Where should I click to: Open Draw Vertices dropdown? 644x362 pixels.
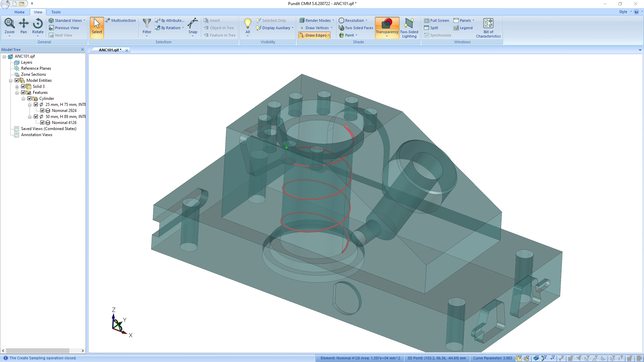[316, 28]
